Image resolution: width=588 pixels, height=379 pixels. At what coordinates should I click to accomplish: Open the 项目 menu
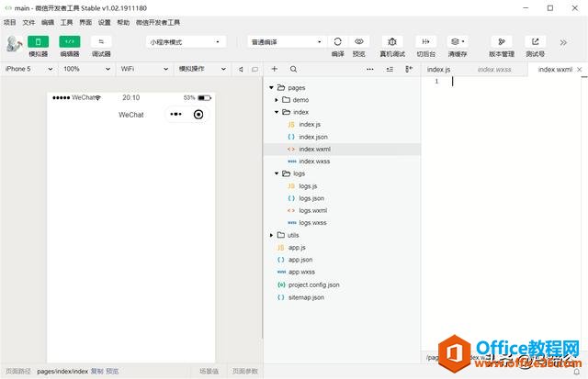(x=10, y=22)
